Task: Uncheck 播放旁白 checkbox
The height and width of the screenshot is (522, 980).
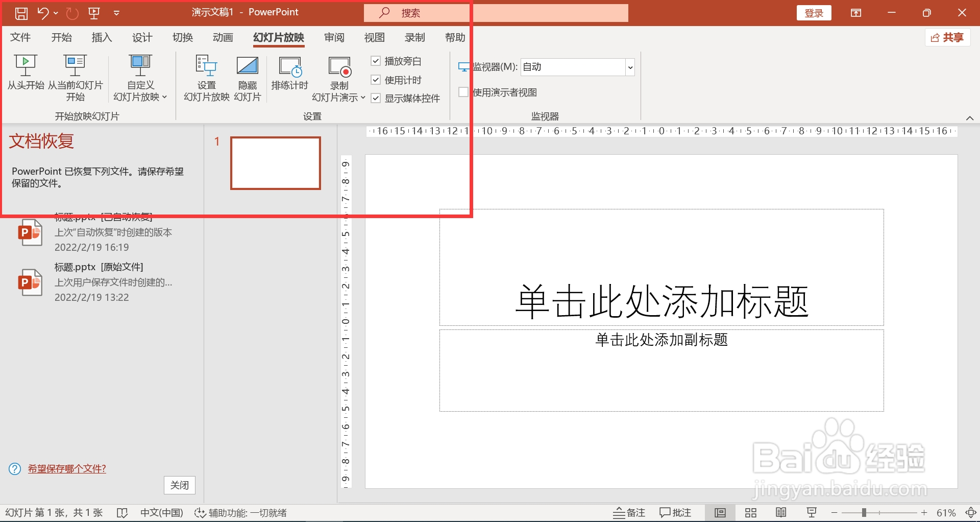Action: pyautogui.click(x=376, y=61)
